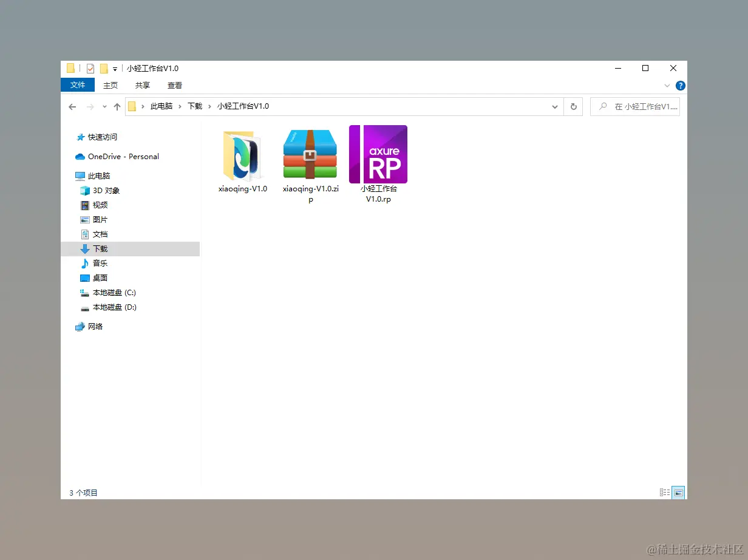
Task: Go back with the back arrow
Action: (x=72, y=106)
